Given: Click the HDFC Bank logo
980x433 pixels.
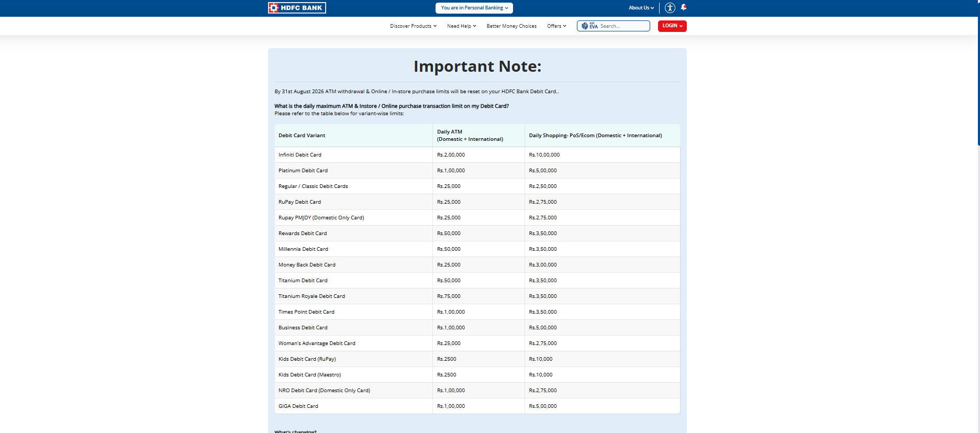Looking at the screenshot, I should pos(297,8).
